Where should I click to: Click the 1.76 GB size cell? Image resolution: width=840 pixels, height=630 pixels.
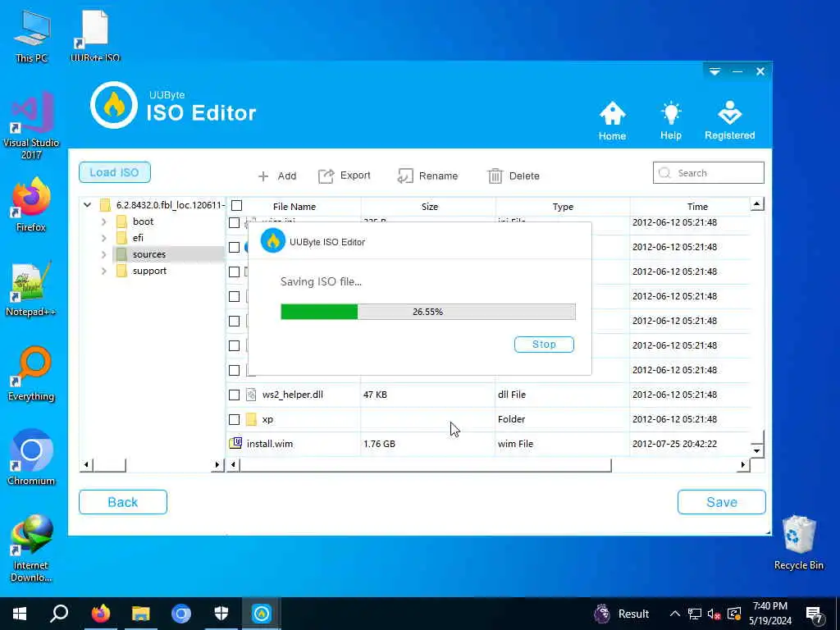(379, 444)
